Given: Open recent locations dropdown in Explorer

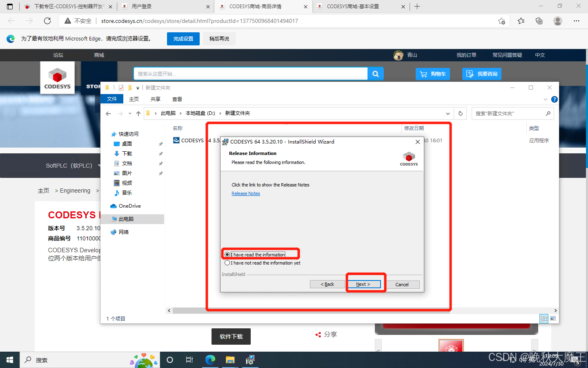Looking at the screenshot, I should pyautogui.click(x=130, y=113).
